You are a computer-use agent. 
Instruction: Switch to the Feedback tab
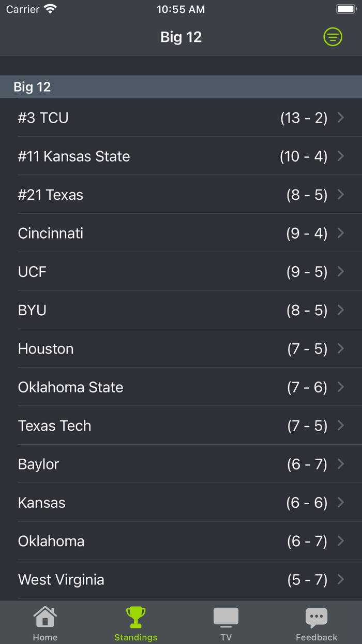[x=316, y=622]
